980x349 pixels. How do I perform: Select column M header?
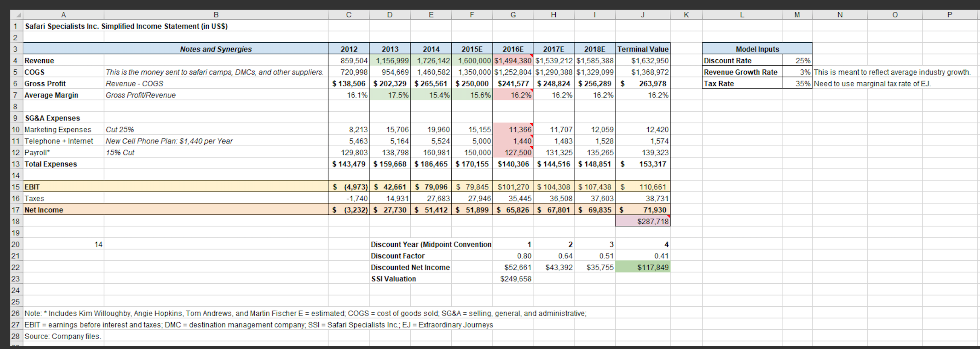click(x=797, y=15)
